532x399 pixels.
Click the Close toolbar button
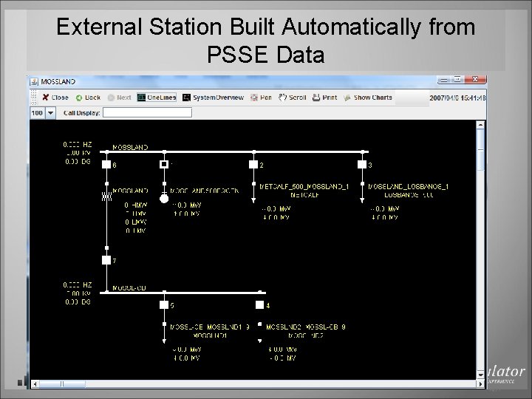coord(55,98)
